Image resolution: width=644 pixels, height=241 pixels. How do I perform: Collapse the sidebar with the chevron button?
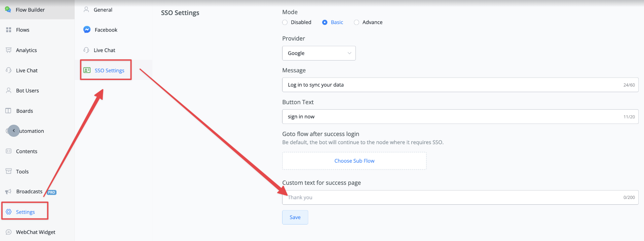tap(14, 131)
